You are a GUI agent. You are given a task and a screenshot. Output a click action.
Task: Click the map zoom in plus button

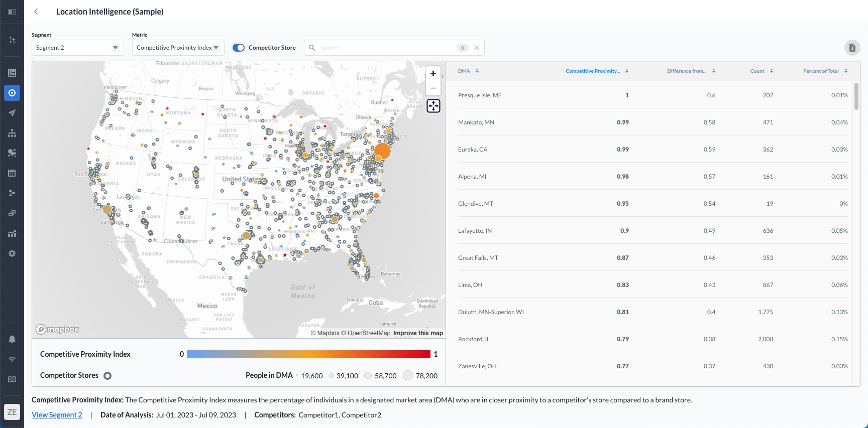(x=433, y=74)
